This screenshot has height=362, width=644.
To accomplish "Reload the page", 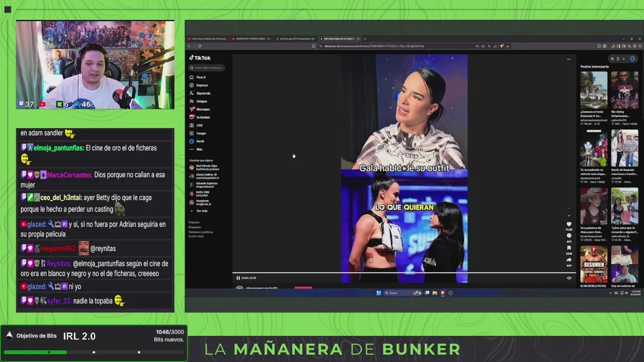I will click(200, 46).
